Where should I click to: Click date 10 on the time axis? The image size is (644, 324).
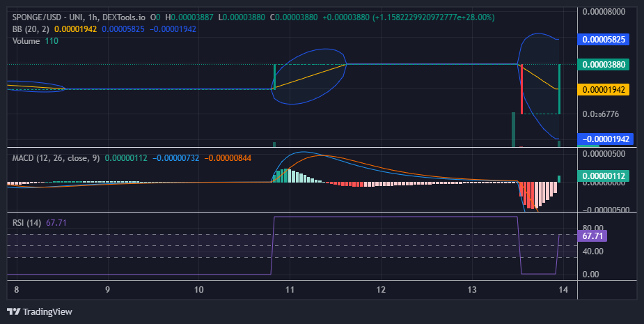[x=199, y=289]
